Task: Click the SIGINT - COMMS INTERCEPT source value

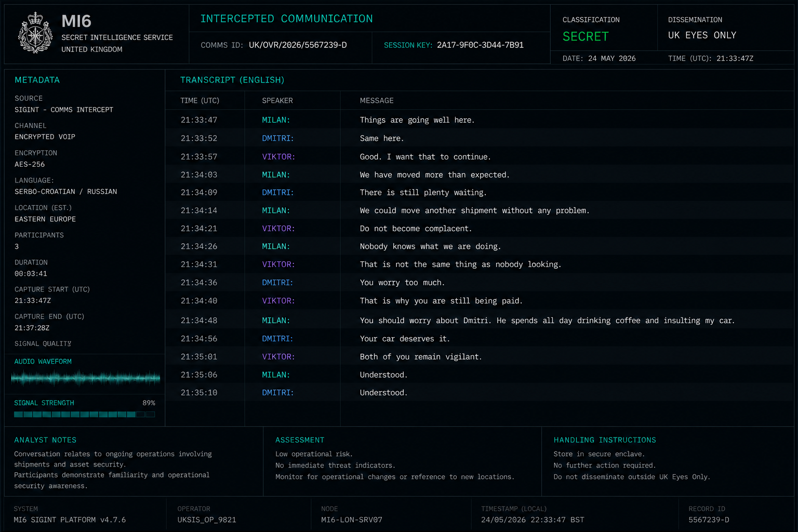Action: coord(64,110)
